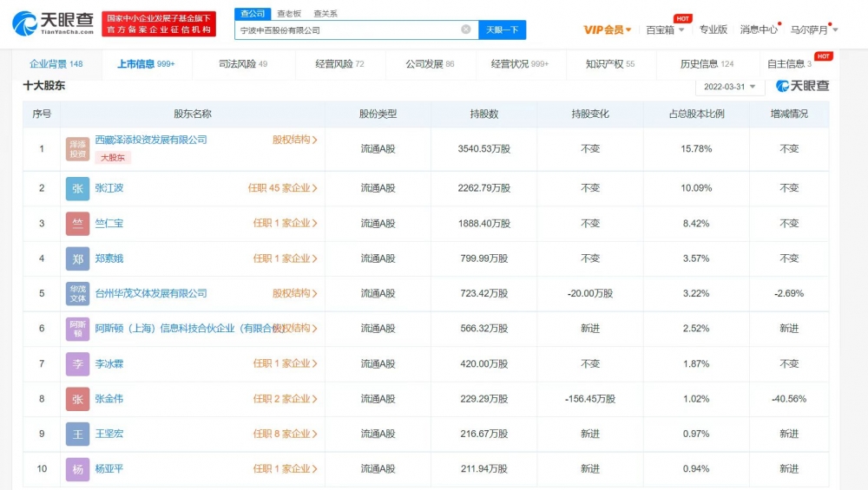868x490 pixels.
Task: Expand the VIP会员 menu
Action: (608, 29)
